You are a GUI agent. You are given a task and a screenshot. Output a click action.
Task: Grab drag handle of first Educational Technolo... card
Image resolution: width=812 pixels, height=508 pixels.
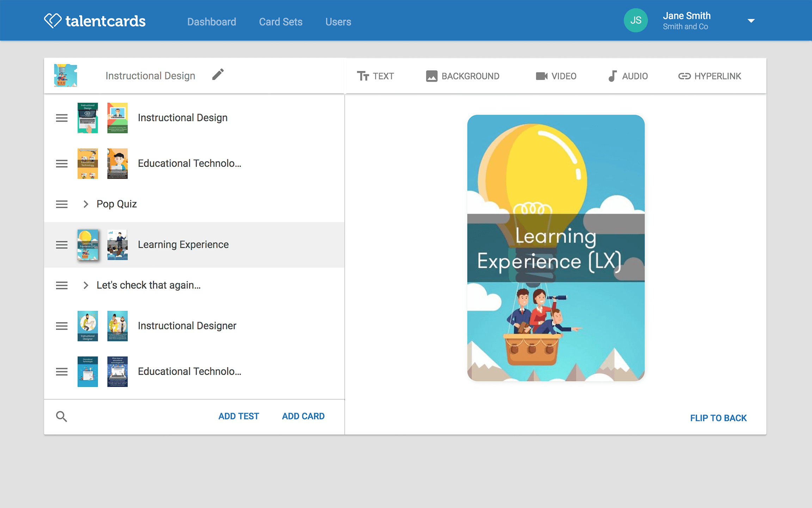point(62,164)
